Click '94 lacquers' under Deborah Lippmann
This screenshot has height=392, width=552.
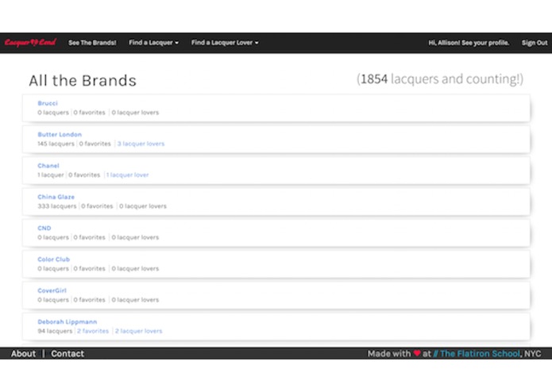tap(55, 331)
